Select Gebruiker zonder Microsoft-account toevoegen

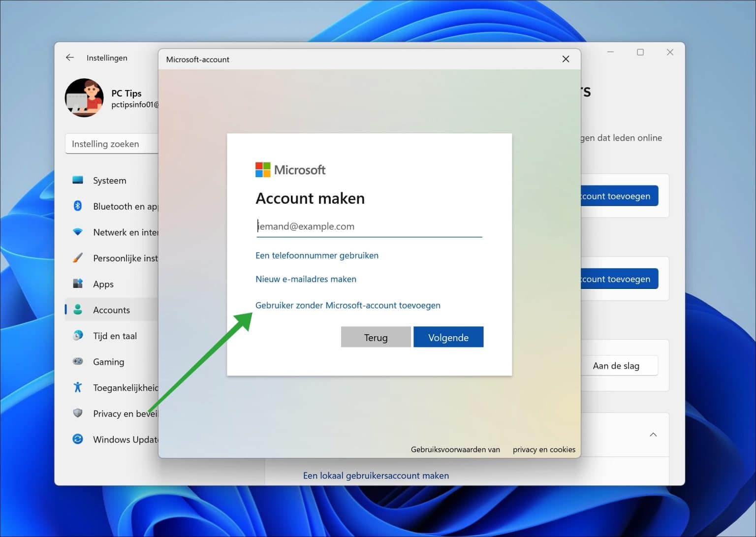pos(347,305)
